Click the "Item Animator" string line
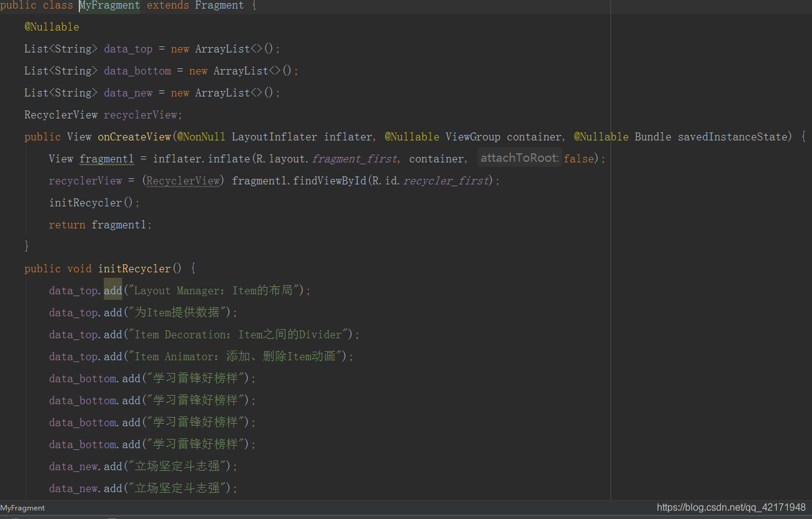The width and height of the screenshot is (812, 519). [x=201, y=357]
